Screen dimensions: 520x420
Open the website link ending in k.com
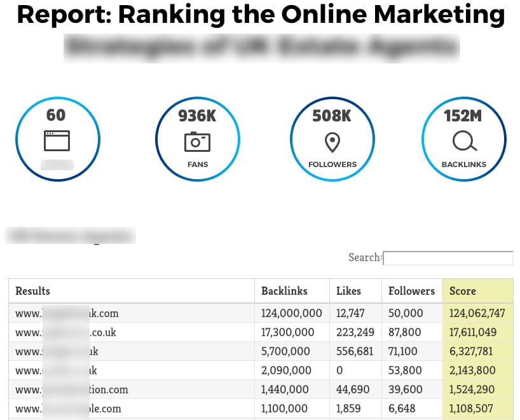coord(67,313)
